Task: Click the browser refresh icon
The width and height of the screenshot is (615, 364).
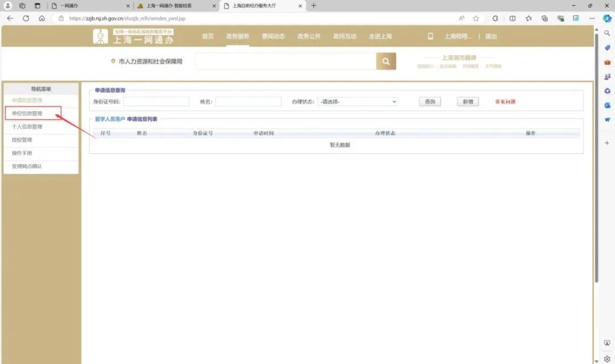Action: point(26,18)
